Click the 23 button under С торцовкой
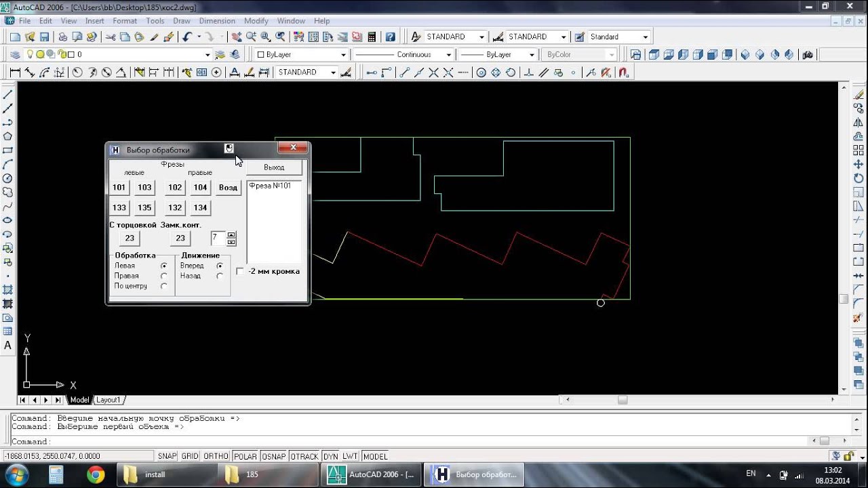This screenshot has width=868, height=488. (x=130, y=238)
